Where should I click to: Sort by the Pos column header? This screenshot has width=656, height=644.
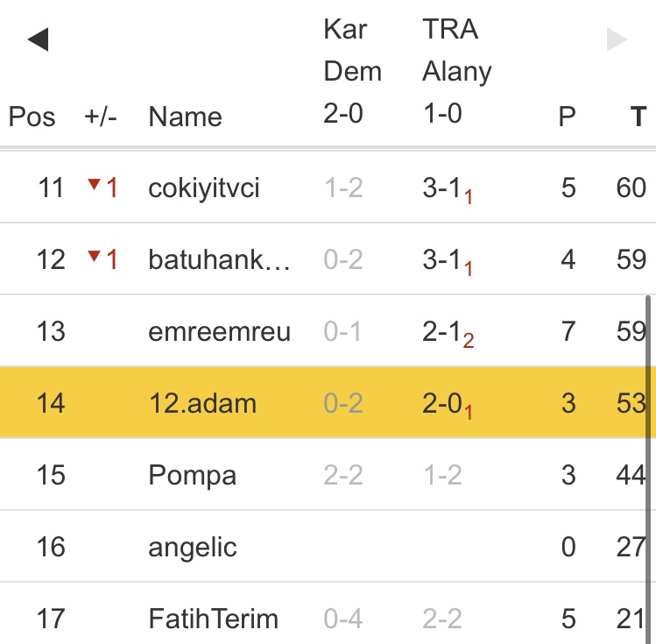pos(32,117)
